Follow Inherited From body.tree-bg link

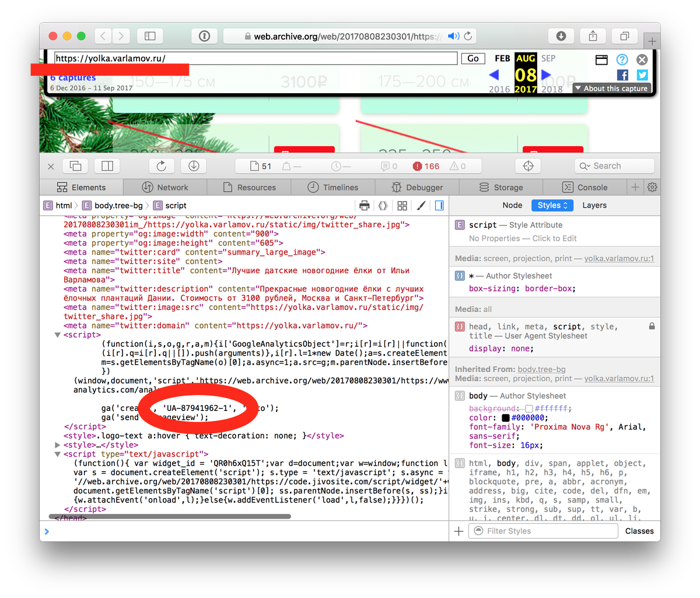(541, 369)
